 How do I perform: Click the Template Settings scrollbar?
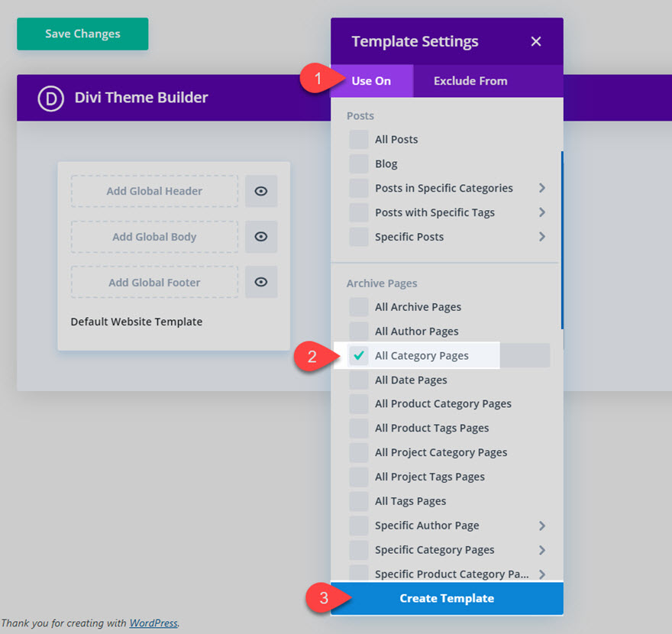(x=562, y=240)
